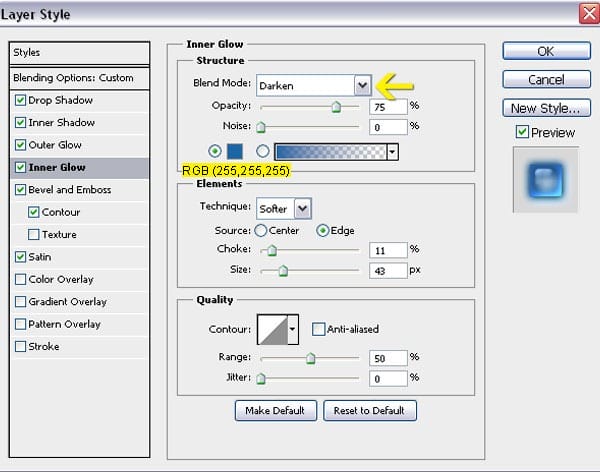Click the Size value field

click(x=388, y=271)
